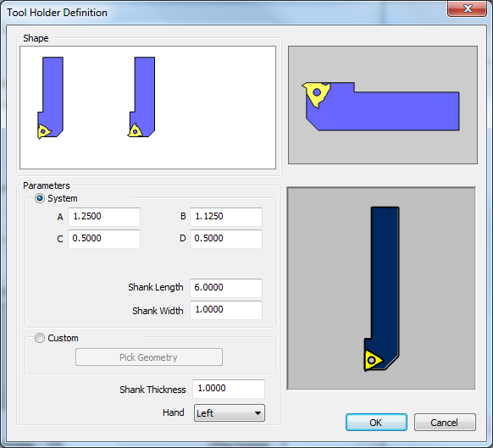The image size is (493, 448).
Task: Enable the System parameters radio button
Action: pyautogui.click(x=40, y=198)
